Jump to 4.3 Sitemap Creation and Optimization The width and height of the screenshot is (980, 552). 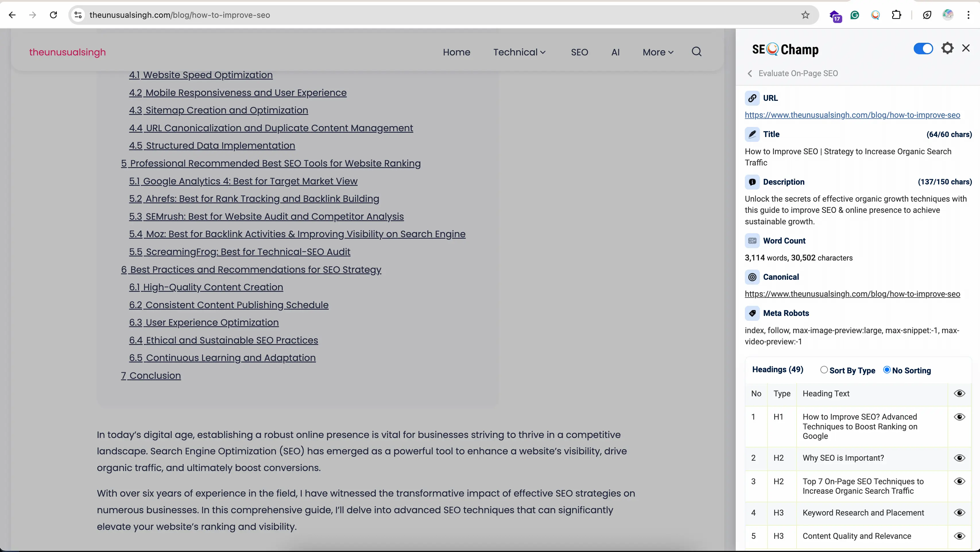(218, 110)
